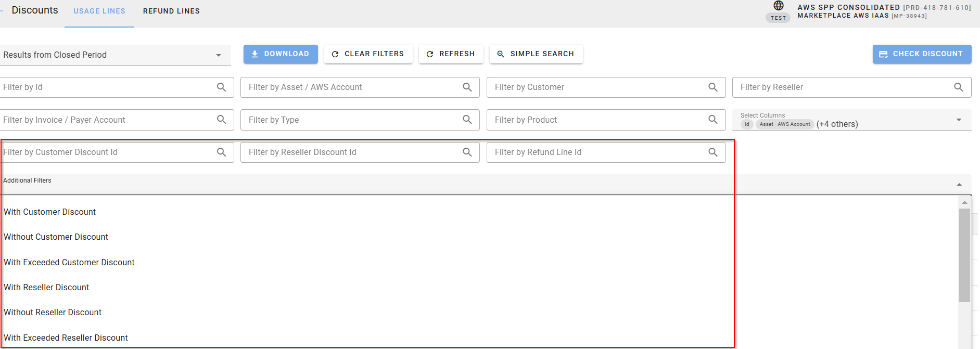The image size is (980, 349).
Task: Click the globe icon above TEST
Action: click(x=778, y=6)
